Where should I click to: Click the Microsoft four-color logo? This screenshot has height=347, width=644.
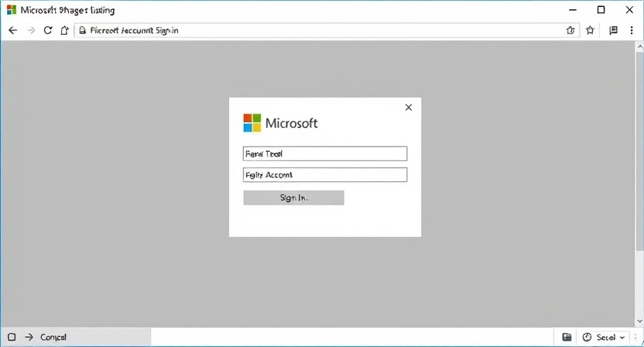click(x=252, y=123)
